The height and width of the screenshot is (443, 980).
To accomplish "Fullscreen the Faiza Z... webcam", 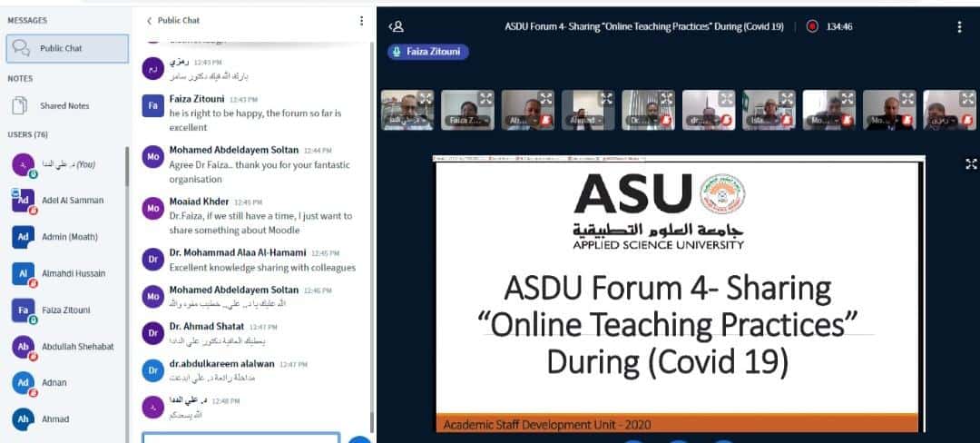I will point(485,98).
